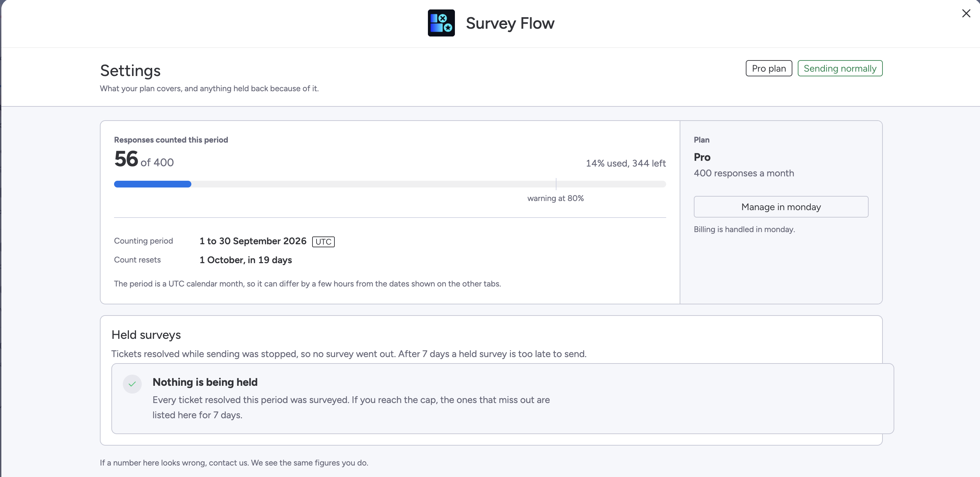Click the "Held surveys" section heading

click(146, 335)
